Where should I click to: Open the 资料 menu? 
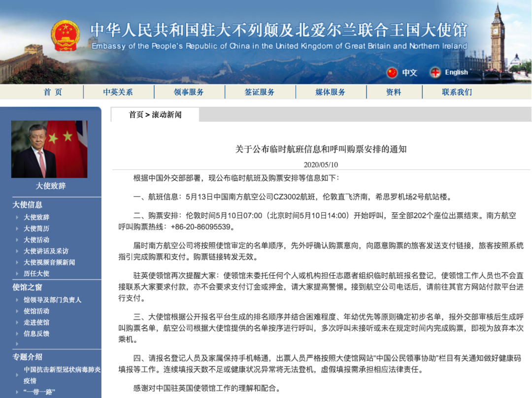pos(394,92)
